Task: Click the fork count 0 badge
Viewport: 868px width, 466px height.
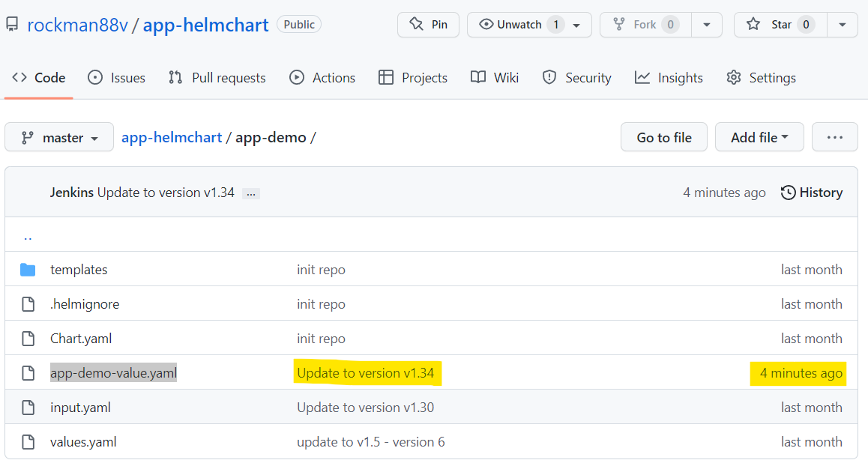Action: tap(670, 25)
